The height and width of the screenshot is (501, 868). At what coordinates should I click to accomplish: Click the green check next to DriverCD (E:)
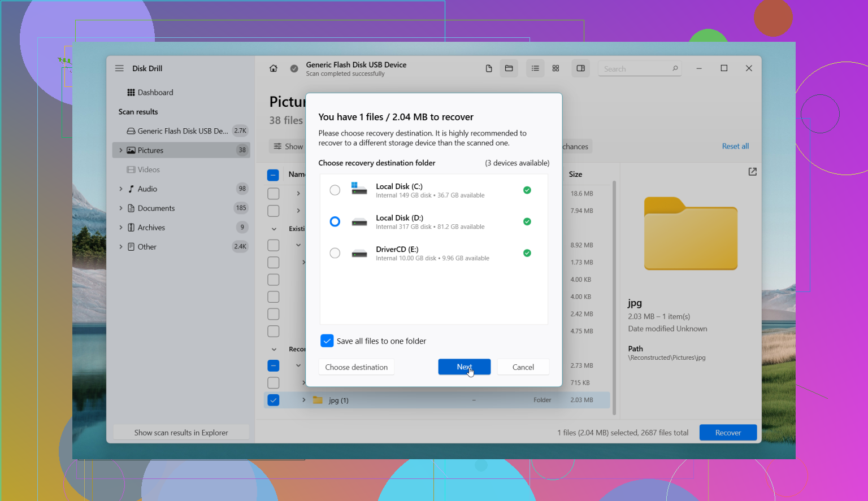[x=527, y=253]
